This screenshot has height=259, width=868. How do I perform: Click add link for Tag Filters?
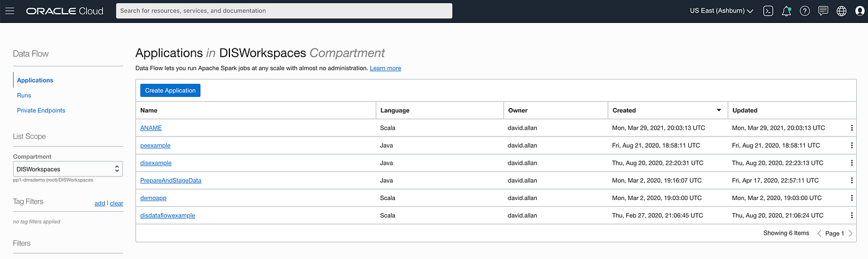click(99, 203)
